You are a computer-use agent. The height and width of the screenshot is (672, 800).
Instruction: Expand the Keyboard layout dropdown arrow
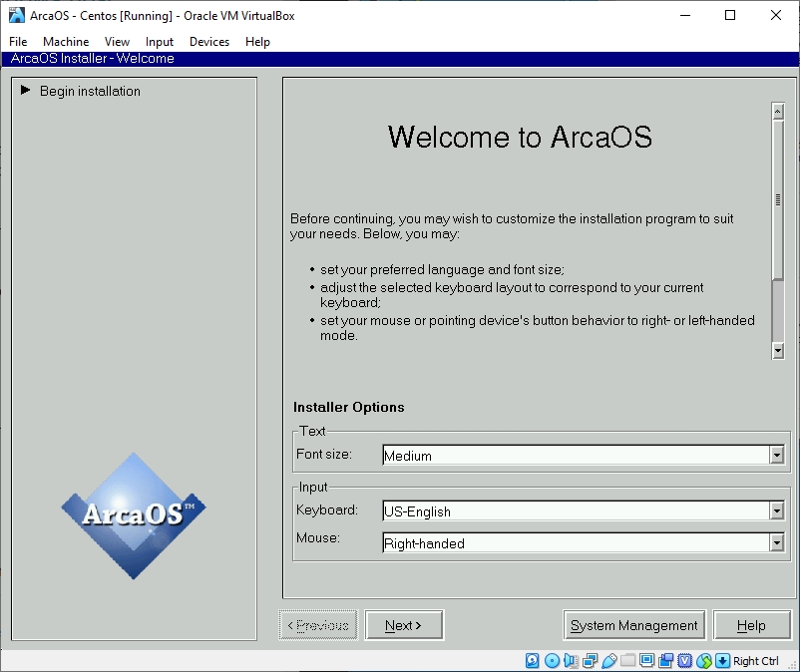tap(776, 510)
